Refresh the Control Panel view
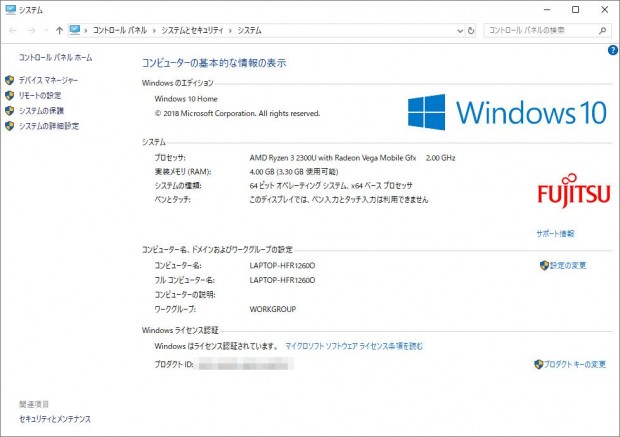The width and height of the screenshot is (620, 437). 471,30
